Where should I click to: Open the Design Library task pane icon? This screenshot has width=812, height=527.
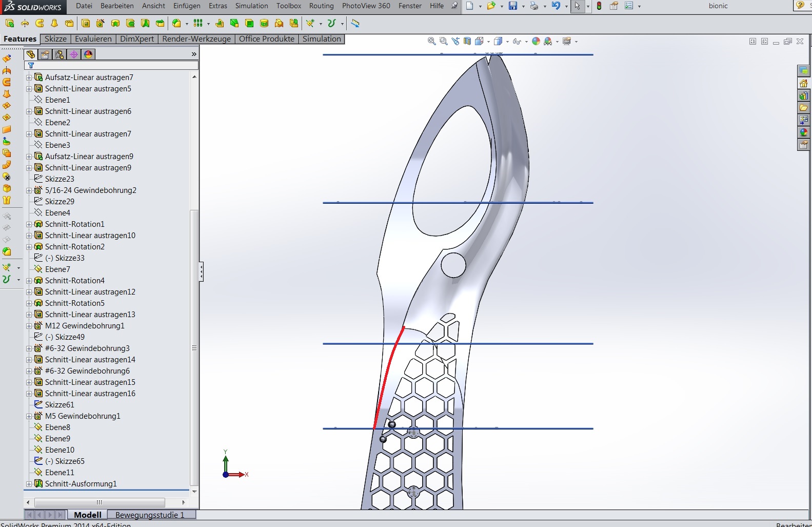804,95
